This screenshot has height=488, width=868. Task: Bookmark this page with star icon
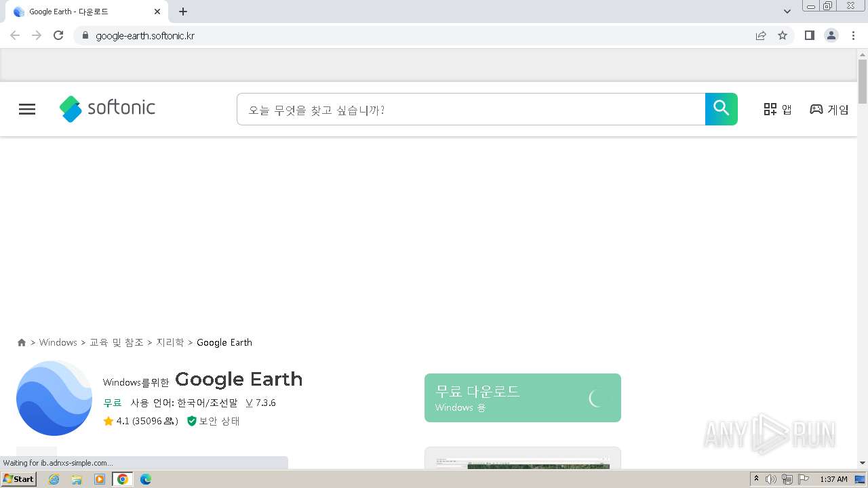coord(783,35)
